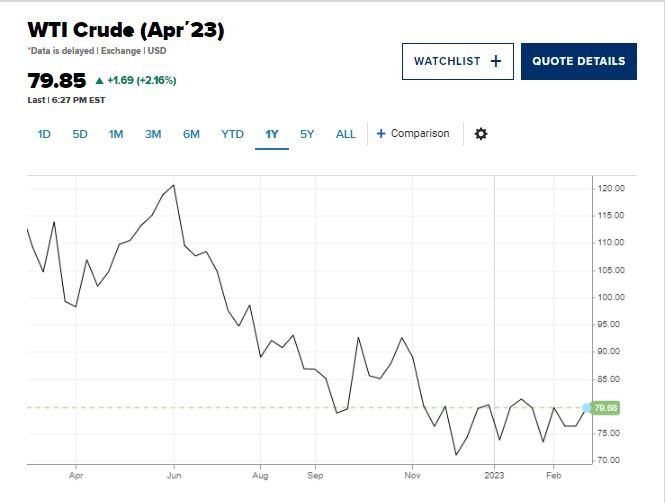Click the active 1Y range tab
Image resolution: width=667 pixels, height=503 pixels.
coord(272,134)
